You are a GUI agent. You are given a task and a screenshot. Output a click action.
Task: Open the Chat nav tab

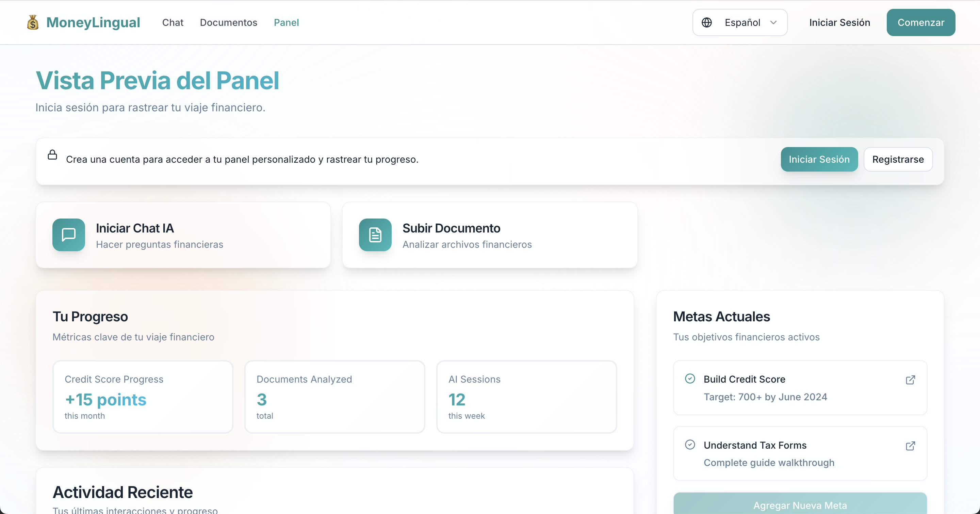173,22
